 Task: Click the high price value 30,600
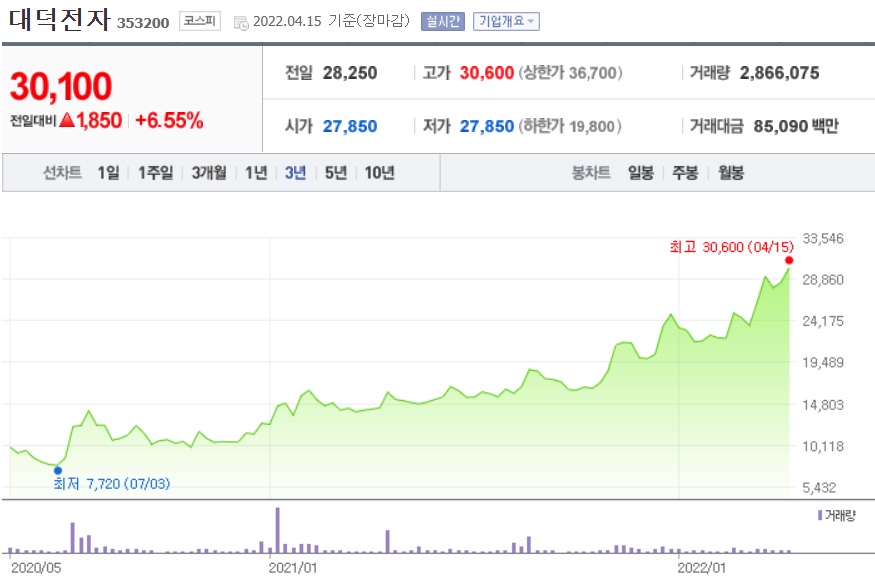[487, 73]
